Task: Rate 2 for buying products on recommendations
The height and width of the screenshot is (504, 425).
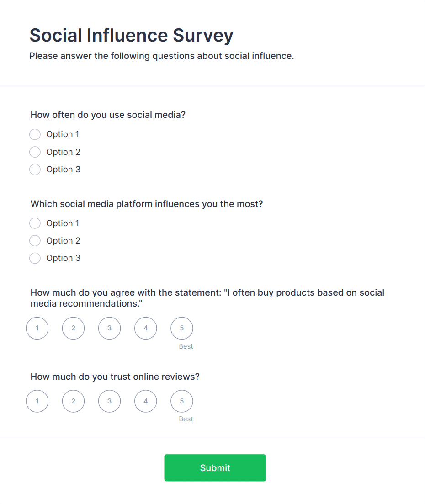Action: click(x=73, y=328)
